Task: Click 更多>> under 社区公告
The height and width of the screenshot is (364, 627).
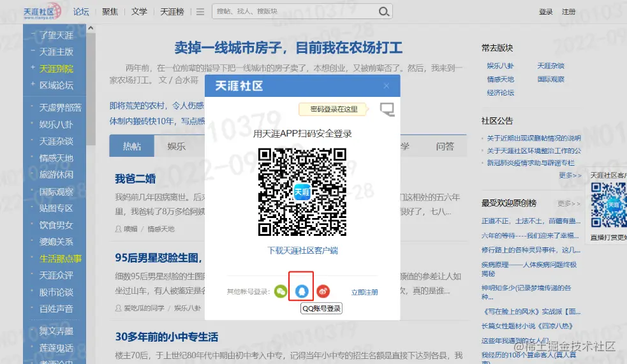Action: point(570,175)
